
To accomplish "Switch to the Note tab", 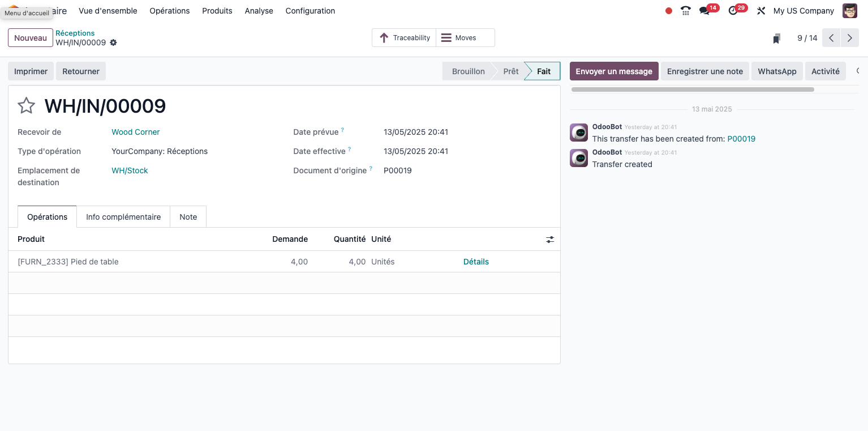I will click(188, 217).
